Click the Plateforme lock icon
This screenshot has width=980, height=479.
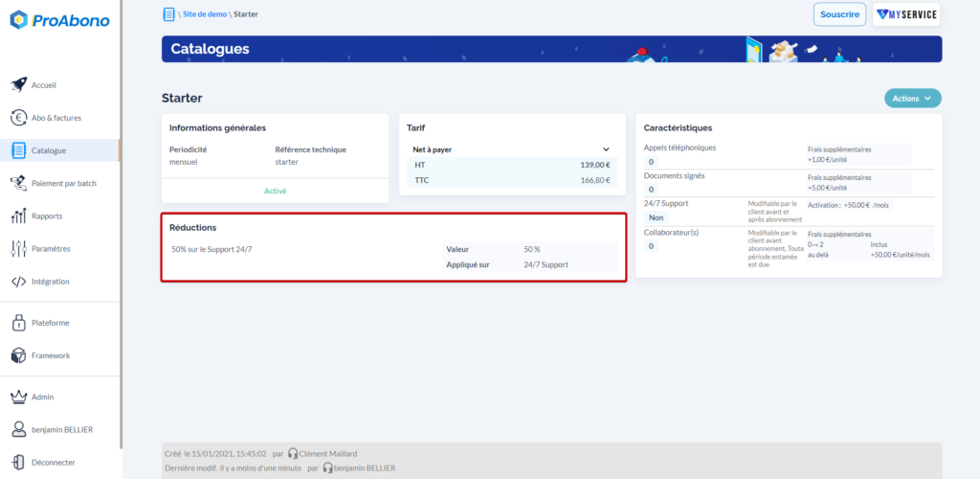coord(19,323)
